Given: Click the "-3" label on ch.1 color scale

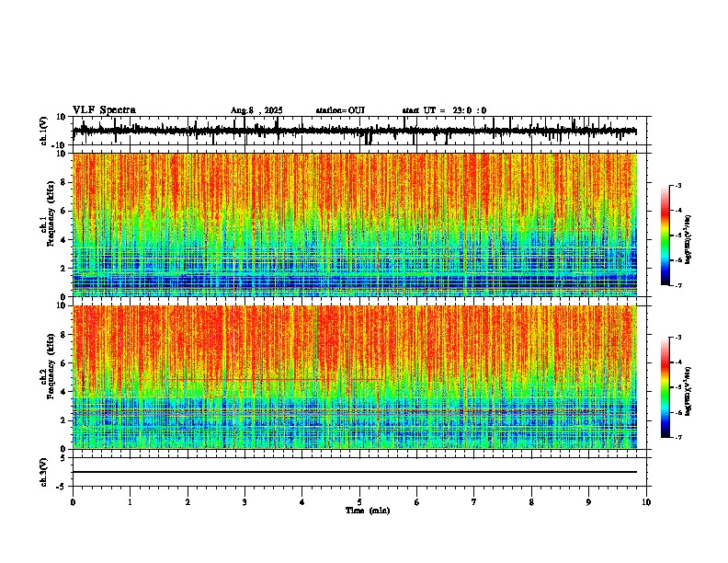Looking at the screenshot, I should [x=677, y=185].
